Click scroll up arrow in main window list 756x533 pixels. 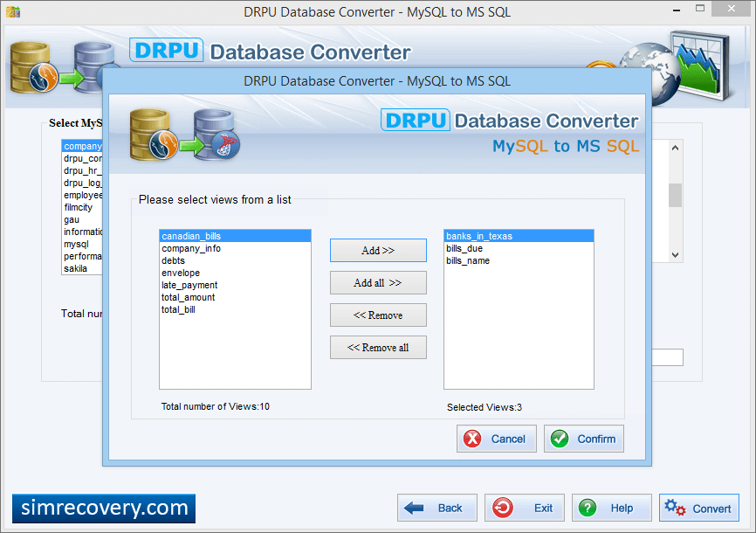(x=675, y=148)
